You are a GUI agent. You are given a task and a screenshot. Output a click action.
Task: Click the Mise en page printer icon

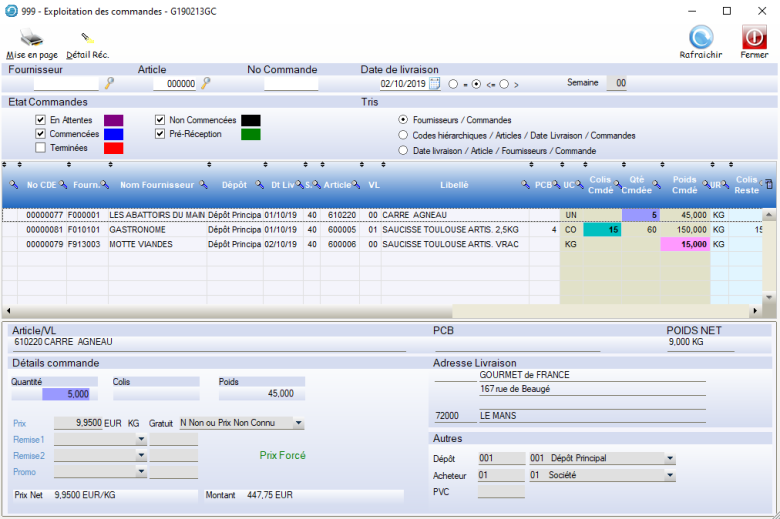click(32, 39)
